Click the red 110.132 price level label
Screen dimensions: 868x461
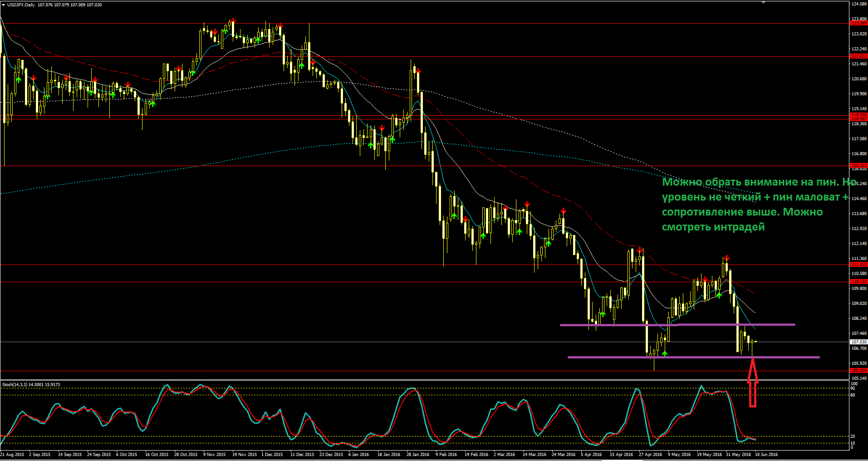pos(858,281)
